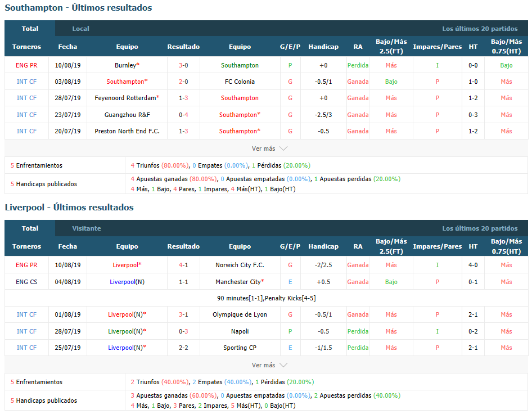Open Norwich City F.C. team link
Image resolution: width=532 pixels, height=414 pixels.
(x=240, y=265)
